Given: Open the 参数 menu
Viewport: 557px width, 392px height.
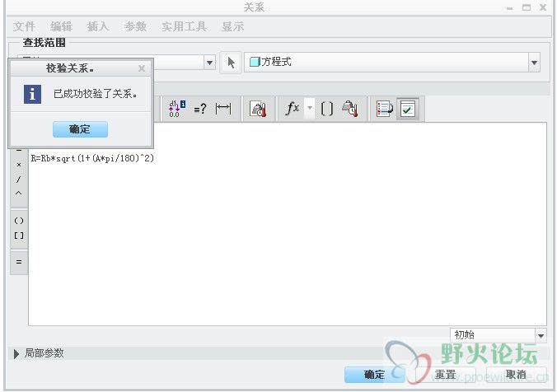Looking at the screenshot, I should pos(135,26).
